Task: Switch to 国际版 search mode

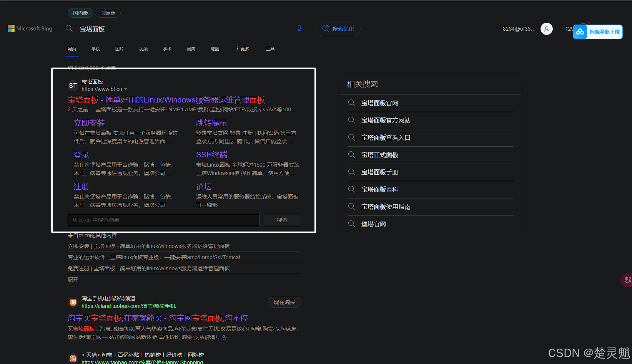Action: coord(108,13)
